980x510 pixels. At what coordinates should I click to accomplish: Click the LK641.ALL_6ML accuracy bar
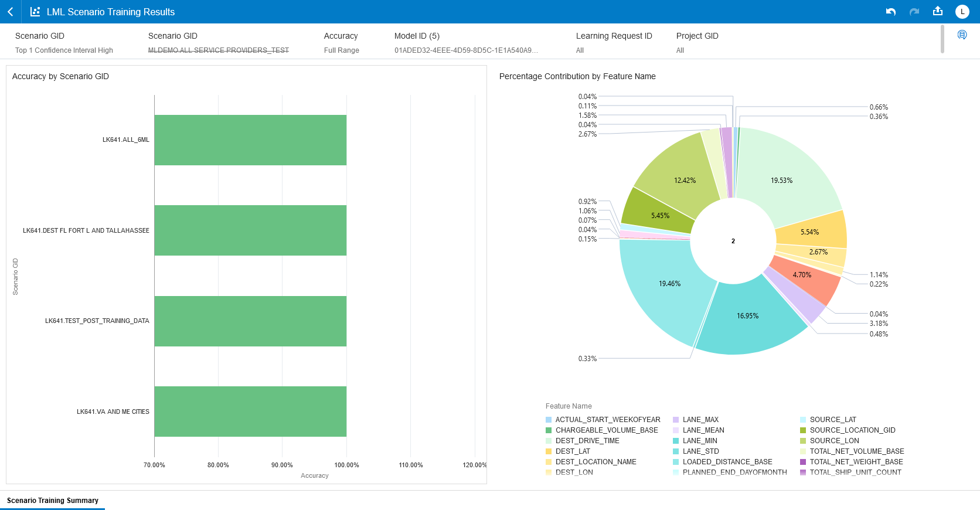point(250,140)
